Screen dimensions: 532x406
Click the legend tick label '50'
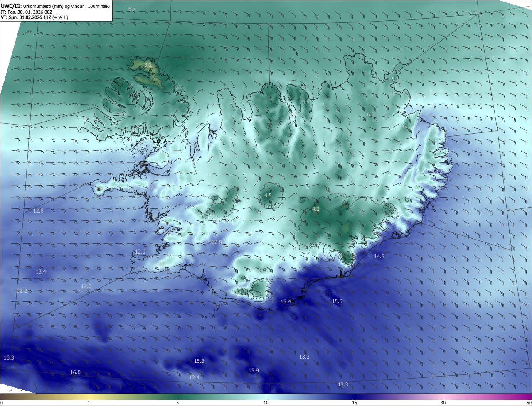click(529, 403)
